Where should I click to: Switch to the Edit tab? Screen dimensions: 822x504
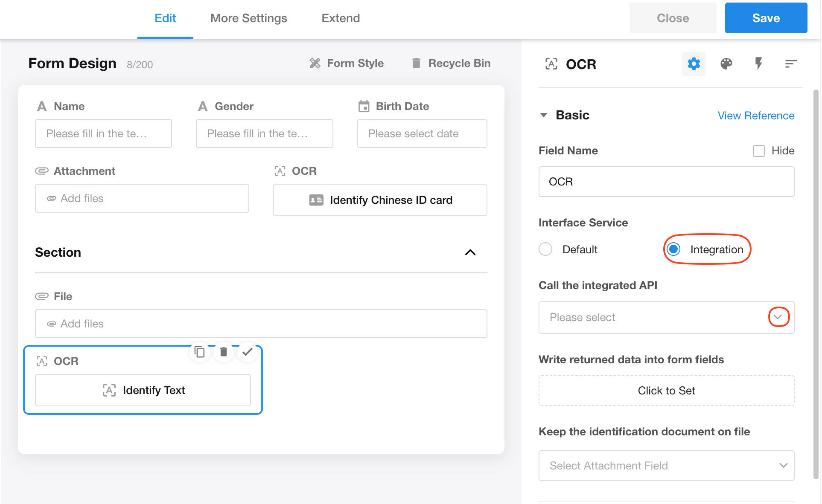click(x=165, y=18)
